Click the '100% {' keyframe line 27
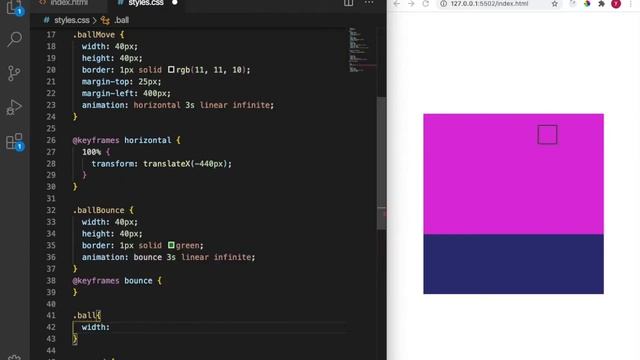 96,152
